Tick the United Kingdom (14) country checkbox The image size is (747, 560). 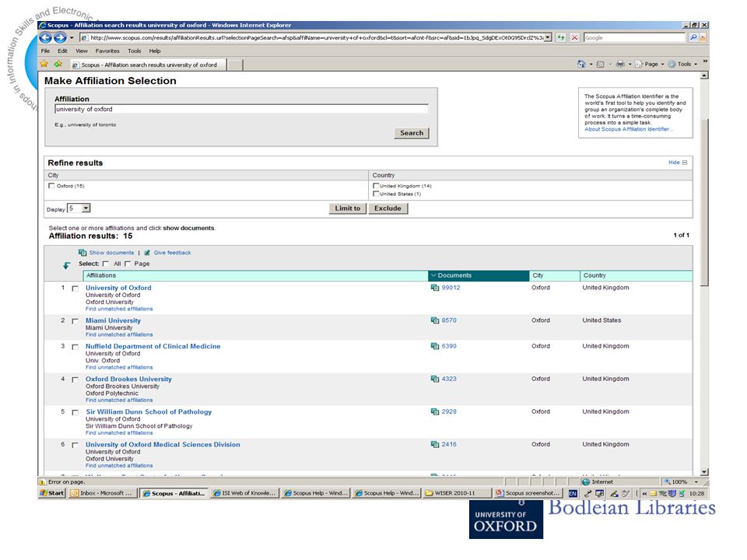[x=376, y=186]
